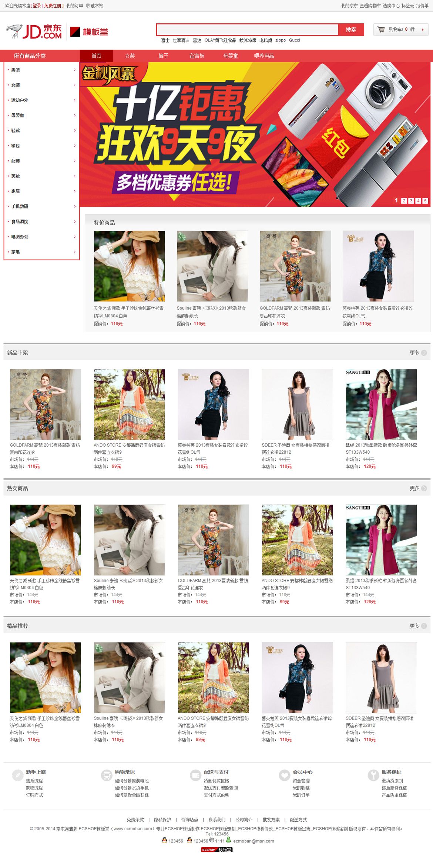Open the 电脑办公 category
Image resolution: width=433 pixels, height=868 pixels.
pyautogui.click(x=20, y=237)
